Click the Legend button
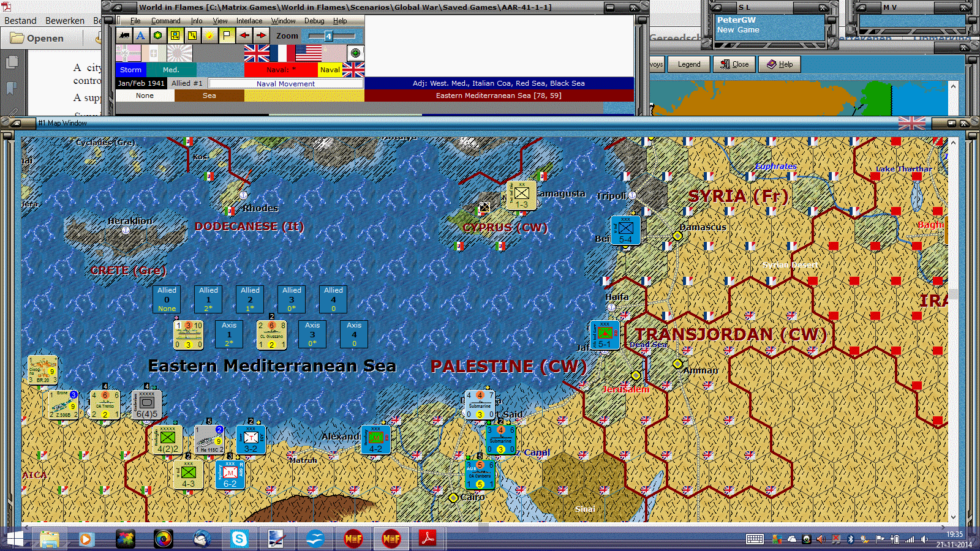The height and width of the screenshot is (551, 980). point(689,64)
